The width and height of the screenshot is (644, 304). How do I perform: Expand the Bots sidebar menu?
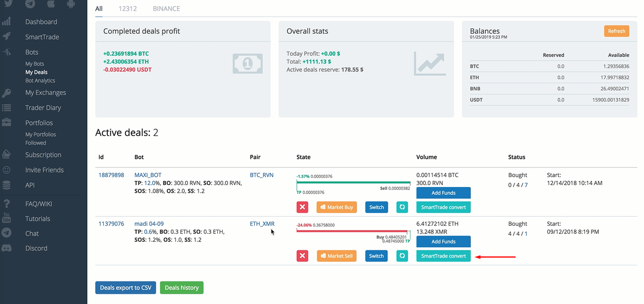[32, 52]
